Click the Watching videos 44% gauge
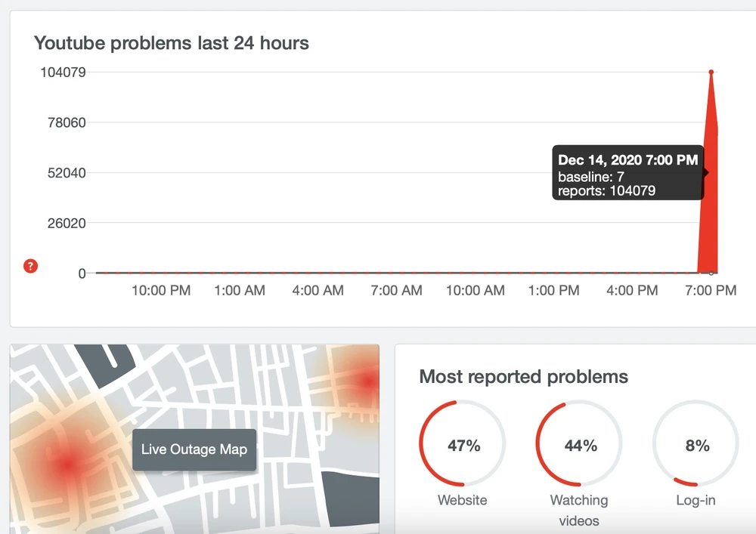This screenshot has width=756, height=534. [x=579, y=443]
